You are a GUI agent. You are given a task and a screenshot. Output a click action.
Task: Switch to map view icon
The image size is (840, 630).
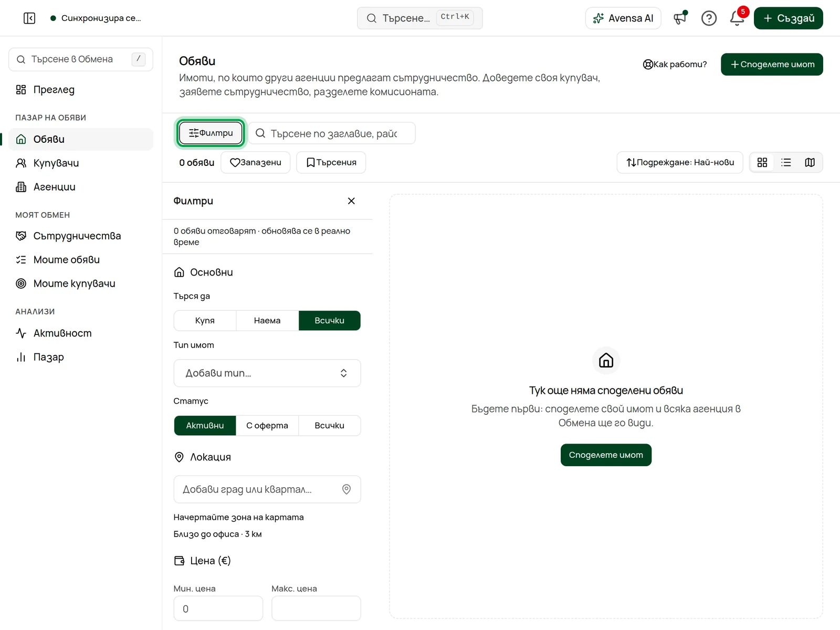[x=810, y=163]
